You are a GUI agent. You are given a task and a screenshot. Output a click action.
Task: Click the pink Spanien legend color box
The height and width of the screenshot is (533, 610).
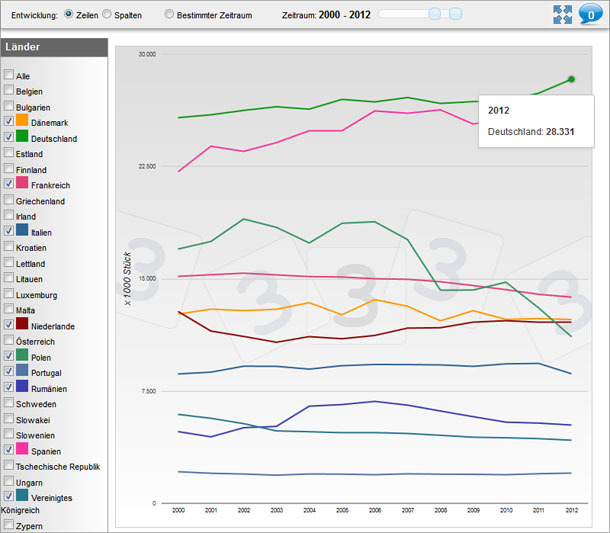point(23,450)
